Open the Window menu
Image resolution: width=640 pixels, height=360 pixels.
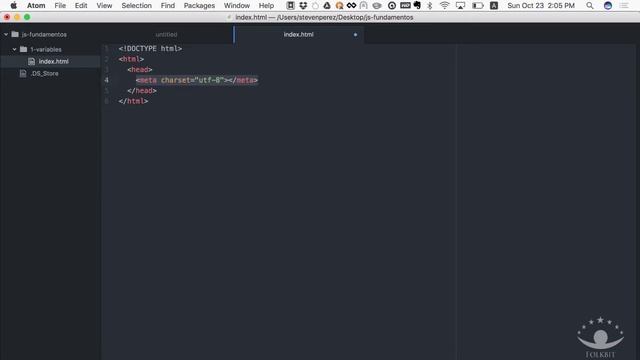[237, 5]
